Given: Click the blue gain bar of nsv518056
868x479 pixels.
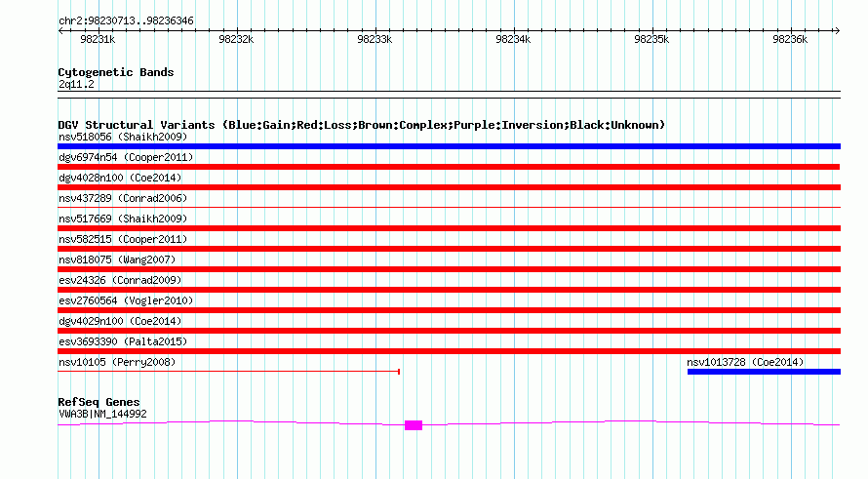Looking at the screenshot, I should tap(449, 146).
